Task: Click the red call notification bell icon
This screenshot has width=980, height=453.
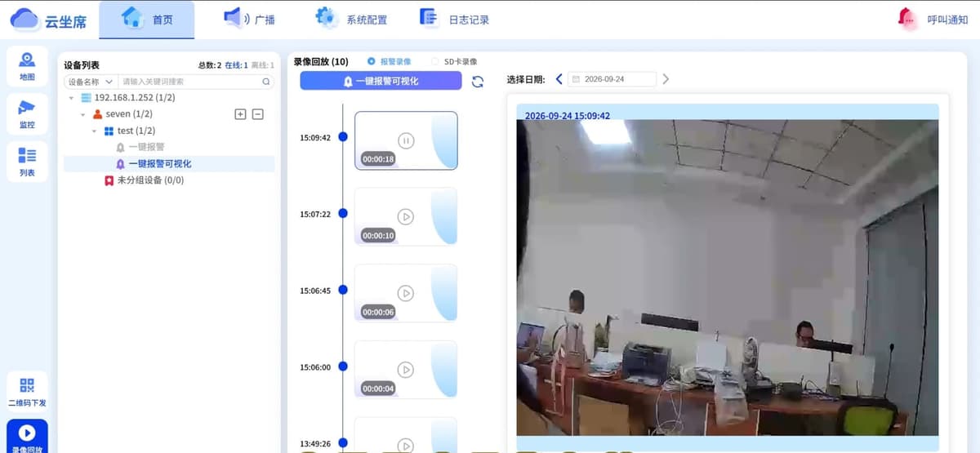Action: [906, 18]
